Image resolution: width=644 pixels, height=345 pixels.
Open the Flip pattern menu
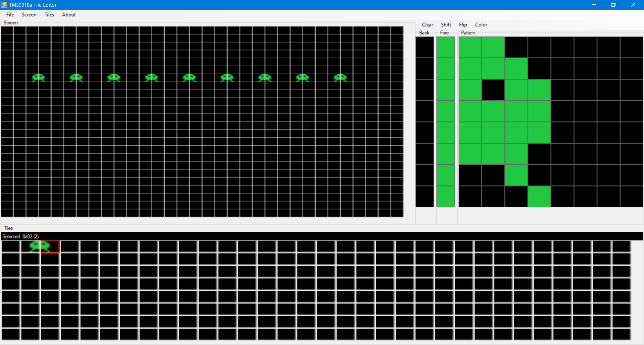463,25
